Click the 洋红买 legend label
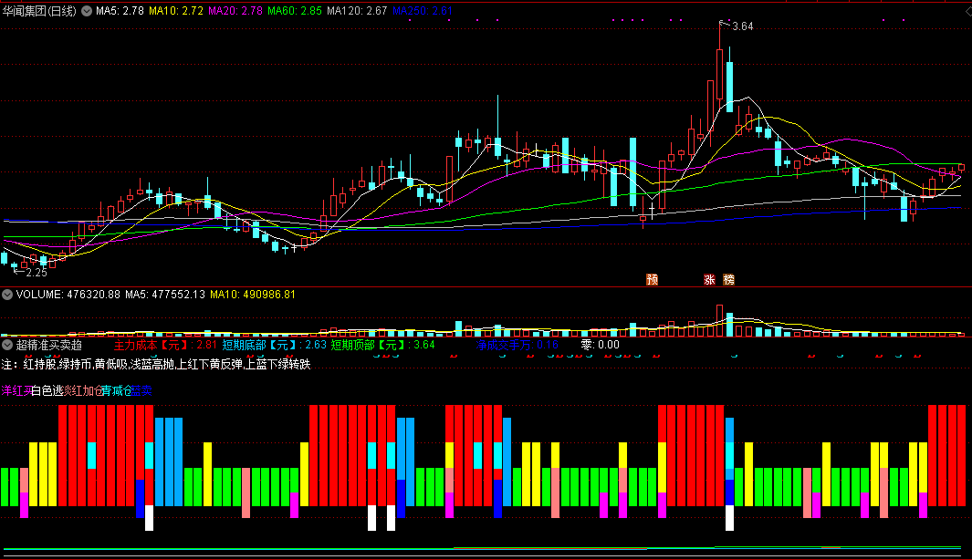972x560 pixels. coord(16,391)
